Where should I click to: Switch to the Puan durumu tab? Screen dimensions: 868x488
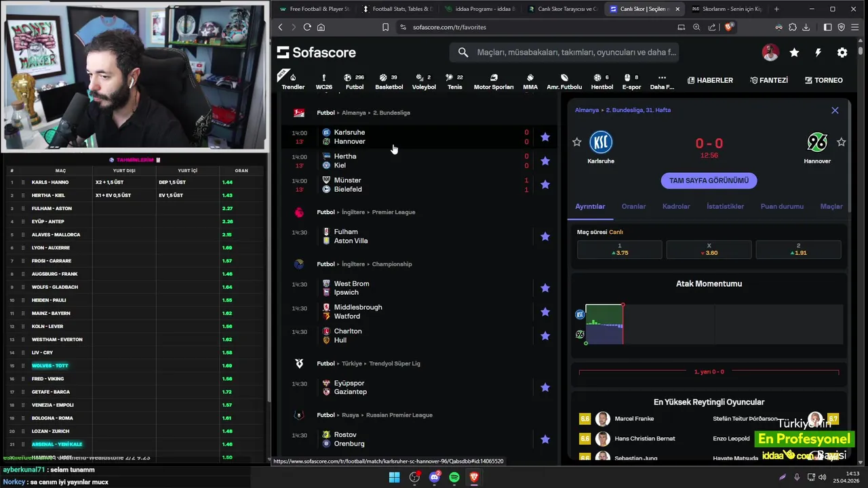point(782,206)
